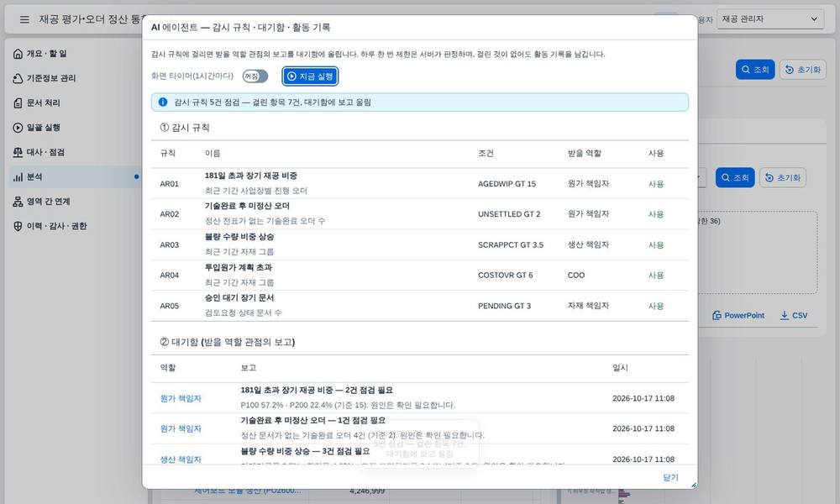The height and width of the screenshot is (504, 840).
Task: Click COO recipient role cell
Action: tap(576, 276)
